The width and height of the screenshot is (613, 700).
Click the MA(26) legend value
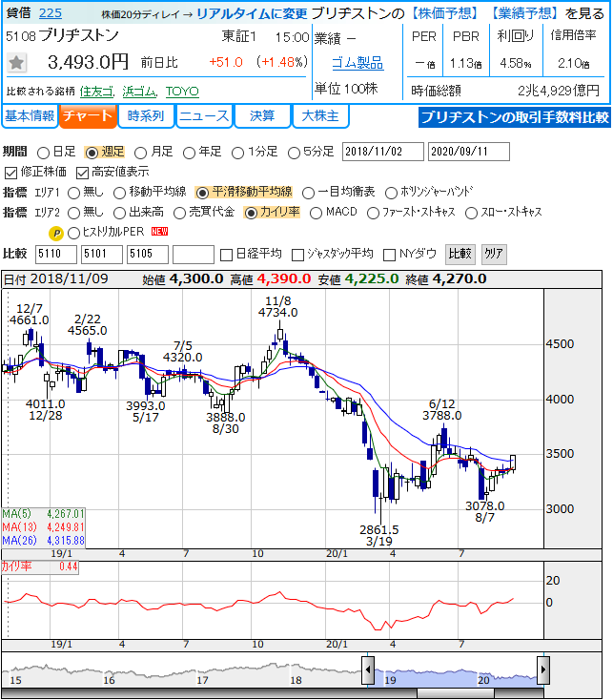click(x=66, y=541)
